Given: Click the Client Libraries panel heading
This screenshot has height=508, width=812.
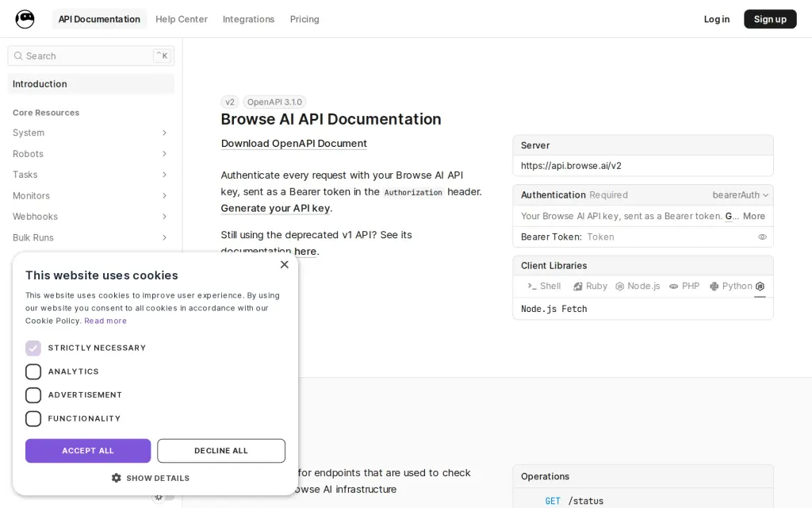Looking at the screenshot, I should pyautogui.click(x=553, y=265).
